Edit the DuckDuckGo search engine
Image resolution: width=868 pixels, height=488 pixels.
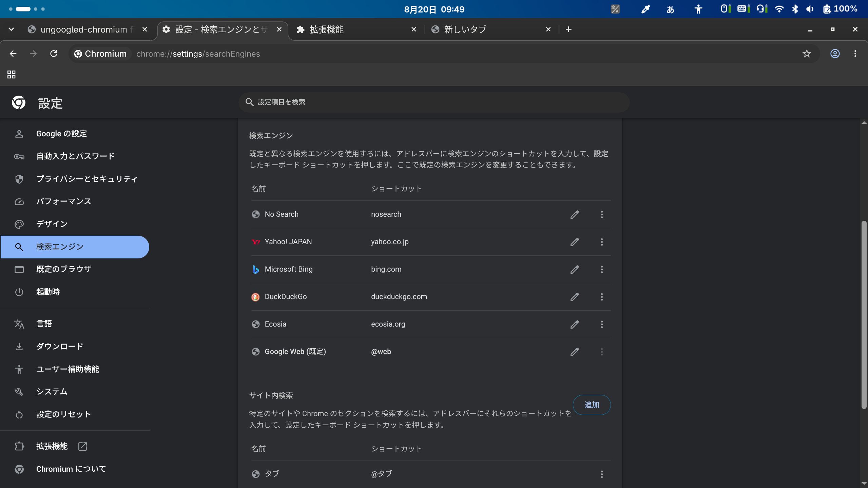click(x=574, y=297)
